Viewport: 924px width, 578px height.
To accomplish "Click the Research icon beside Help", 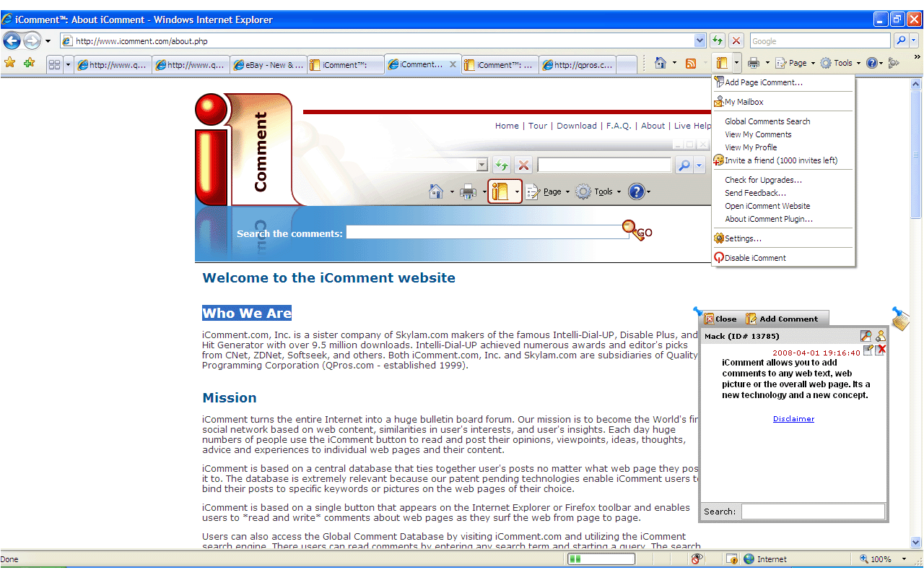I will 894,64.
